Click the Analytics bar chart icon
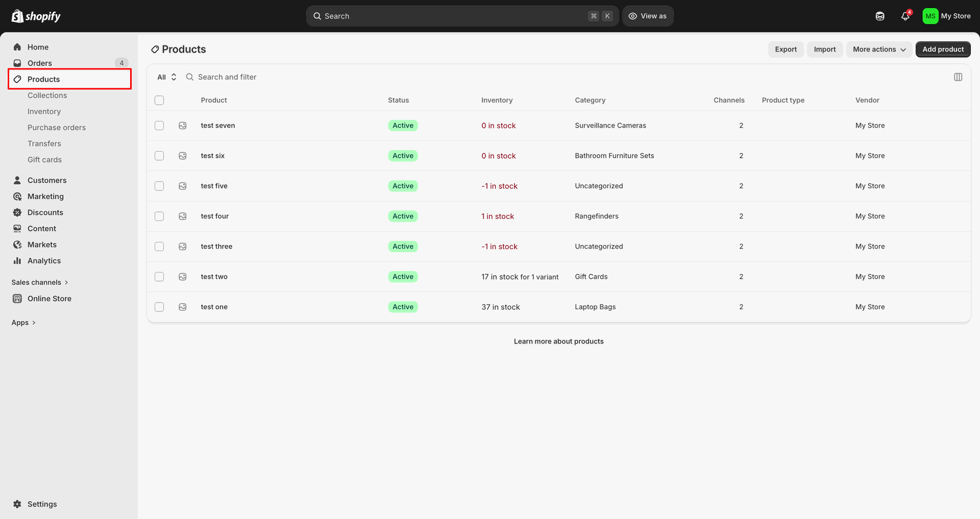This screenshot has width=980, height=519. click(17, 261)
